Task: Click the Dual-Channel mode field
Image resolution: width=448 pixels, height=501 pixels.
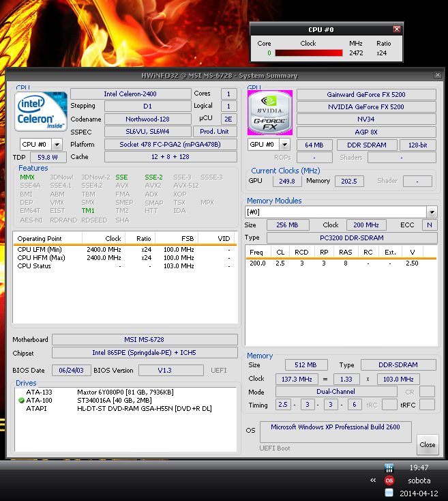Action: (x=336, y=391)
